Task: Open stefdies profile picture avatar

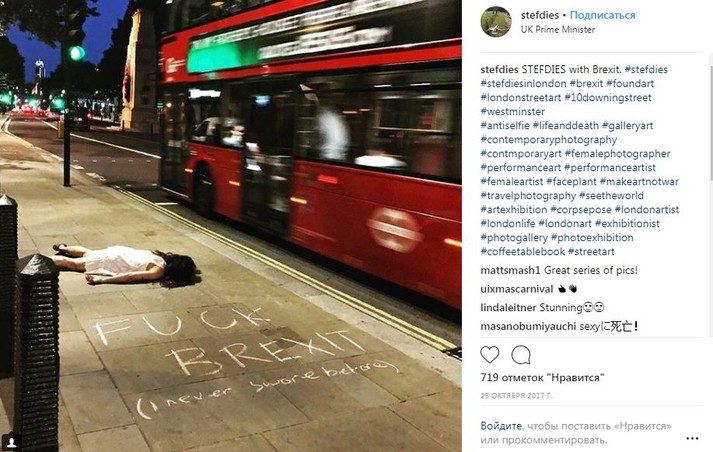Action: (496, 21)
